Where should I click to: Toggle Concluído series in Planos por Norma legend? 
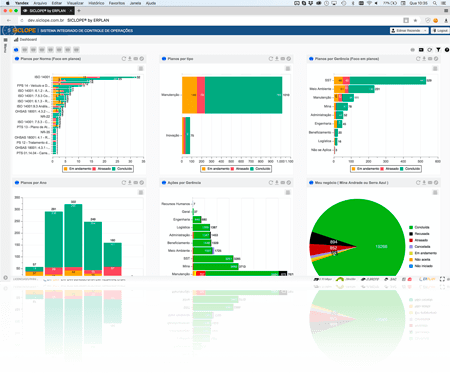pyautogui.click(x=122, y=169)
